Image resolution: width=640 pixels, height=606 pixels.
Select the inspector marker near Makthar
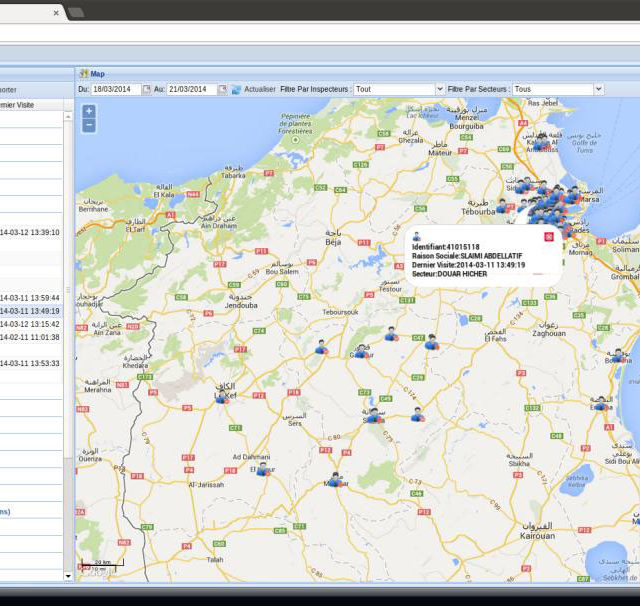click(x=335, y=479)
